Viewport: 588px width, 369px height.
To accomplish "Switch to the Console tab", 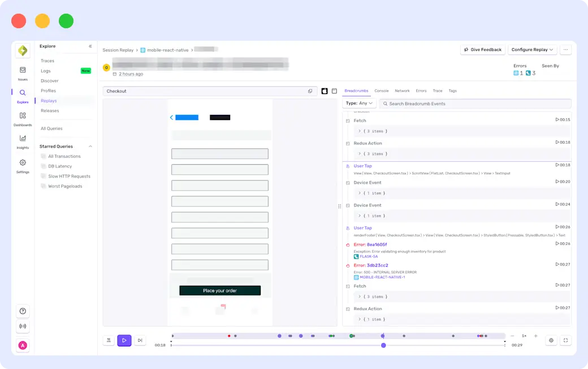I will pos(382,91).
